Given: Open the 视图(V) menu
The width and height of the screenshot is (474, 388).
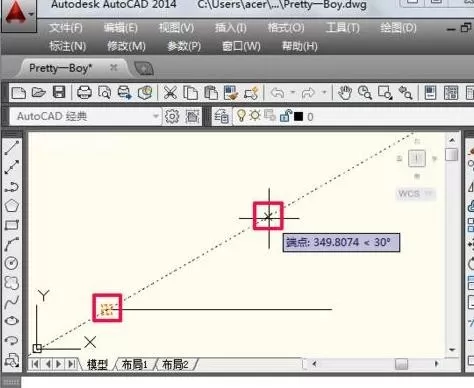Looking at the screenshot, I should point(176,28).
